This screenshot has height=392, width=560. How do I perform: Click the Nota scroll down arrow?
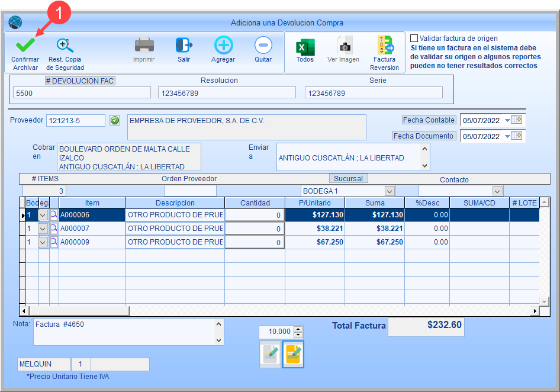coord(219,340)
